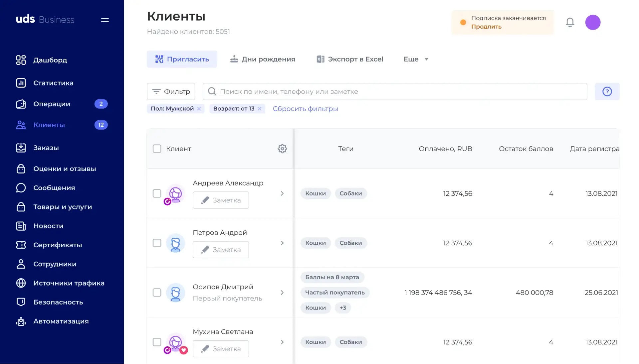
Task: Click the Сотрудники person icon
Action: coord(21,264)
